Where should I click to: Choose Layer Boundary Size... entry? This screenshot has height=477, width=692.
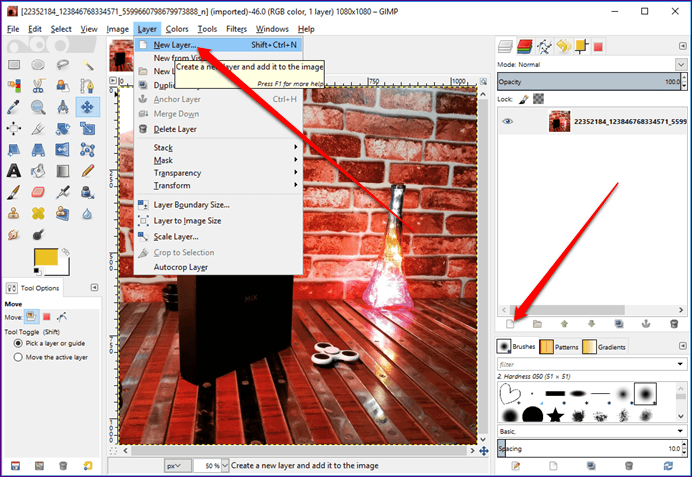(x=218, y=205)
